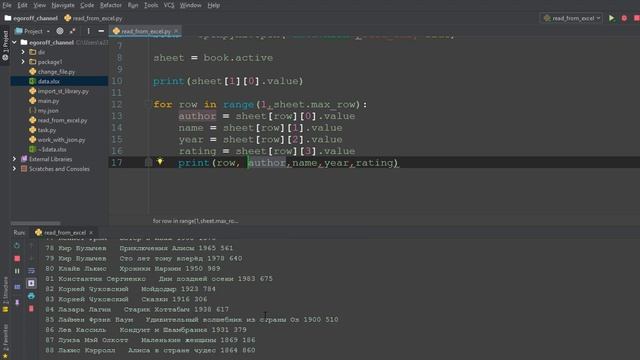The image size is (640, 360).
Task: Open the Favorites tool window side tab
Action: click(x=5, y=341)
